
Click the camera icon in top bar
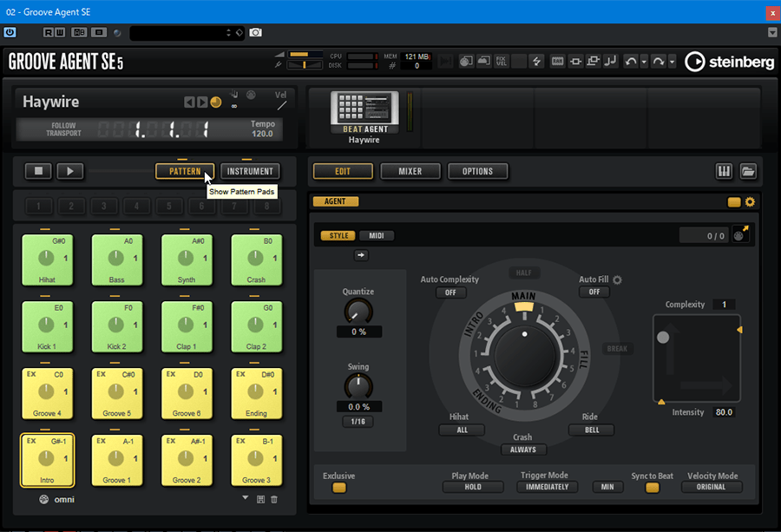(x=256, y=32)
